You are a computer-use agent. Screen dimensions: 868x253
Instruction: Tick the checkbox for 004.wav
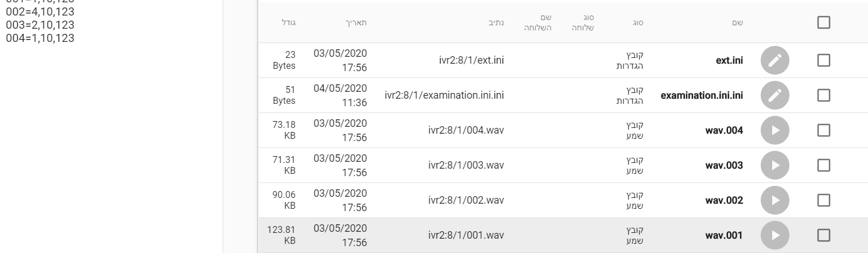[x=823, y=131]
